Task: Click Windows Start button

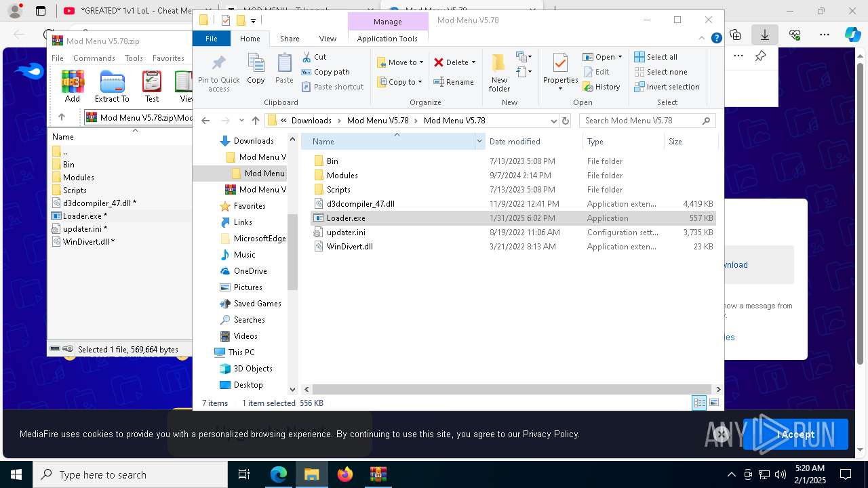Action: [x=16, y=474]
